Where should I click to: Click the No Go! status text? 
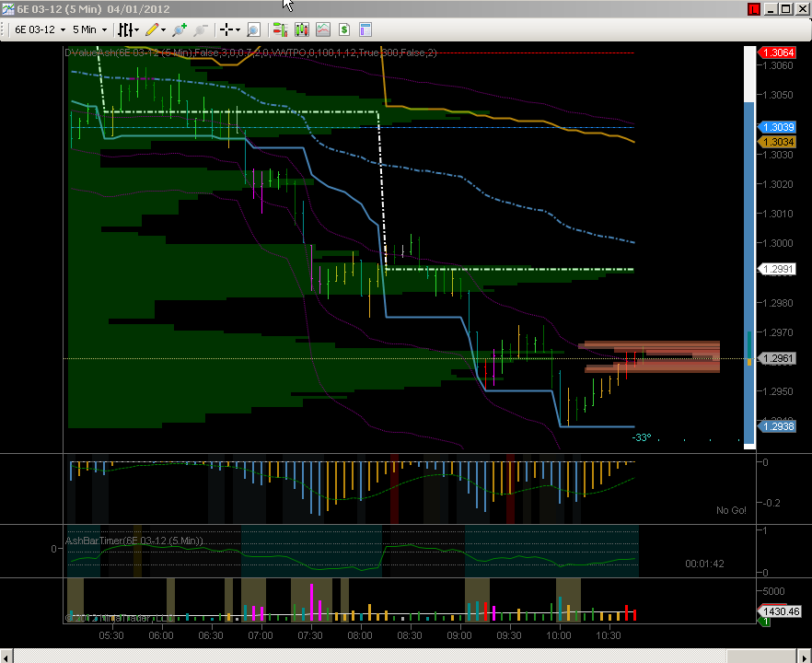[731, 510]
